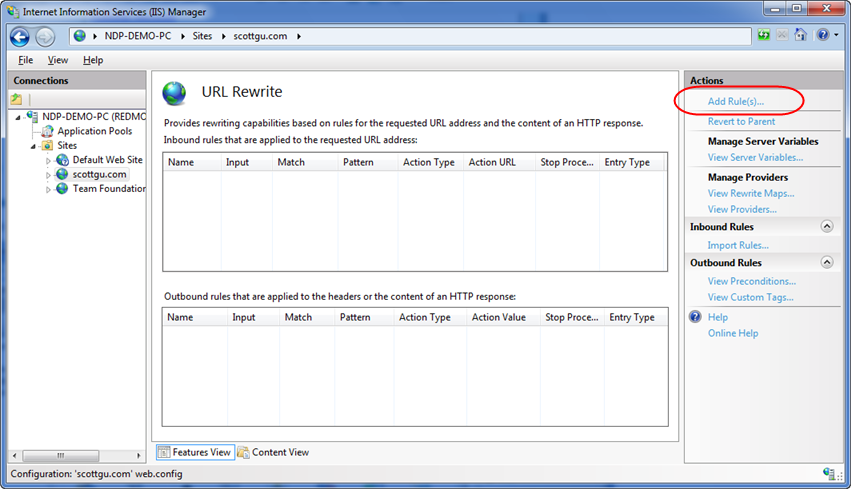Click NDP-DEMO-PC in the address breadcrumb
This screenshot has height=489, width=851.
click(138, 36)
